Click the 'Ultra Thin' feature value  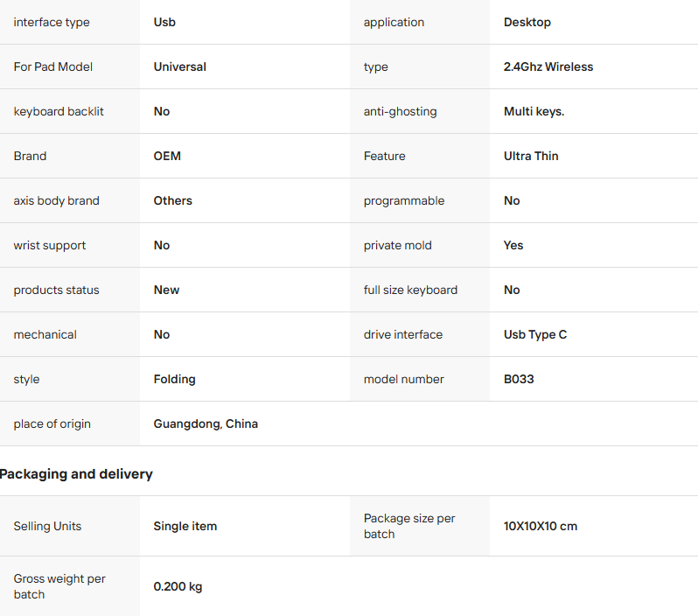(531, 156)
